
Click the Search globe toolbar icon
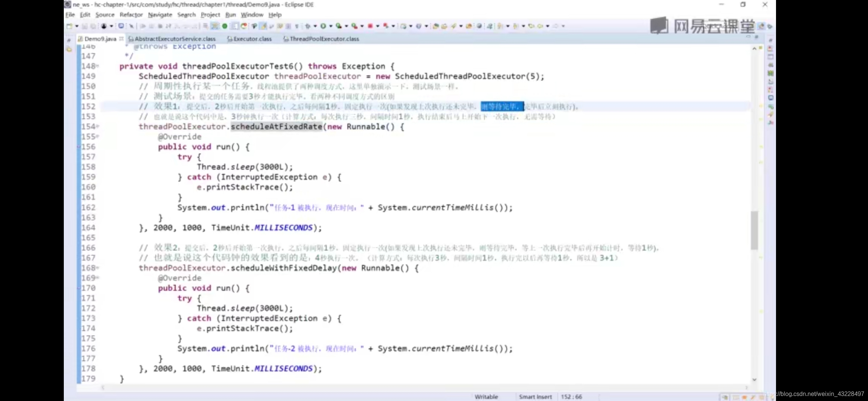pyautogui.click(x=479, y=26)
